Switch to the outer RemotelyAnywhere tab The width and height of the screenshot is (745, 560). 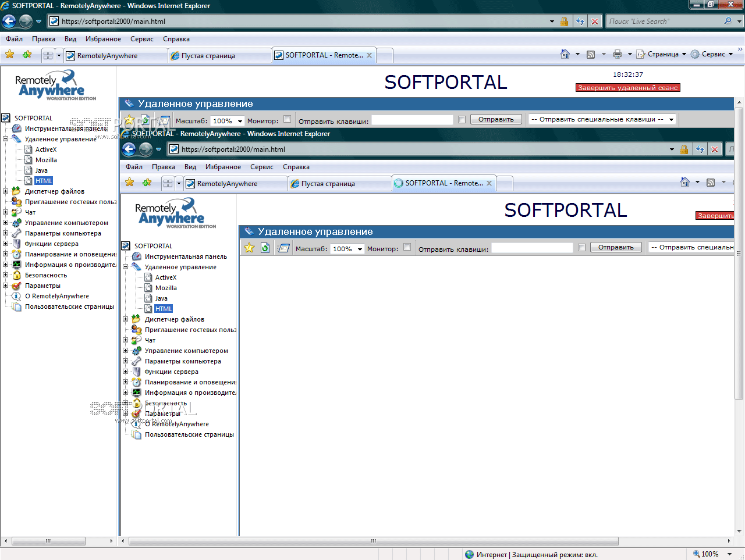[x=115, y=56]
